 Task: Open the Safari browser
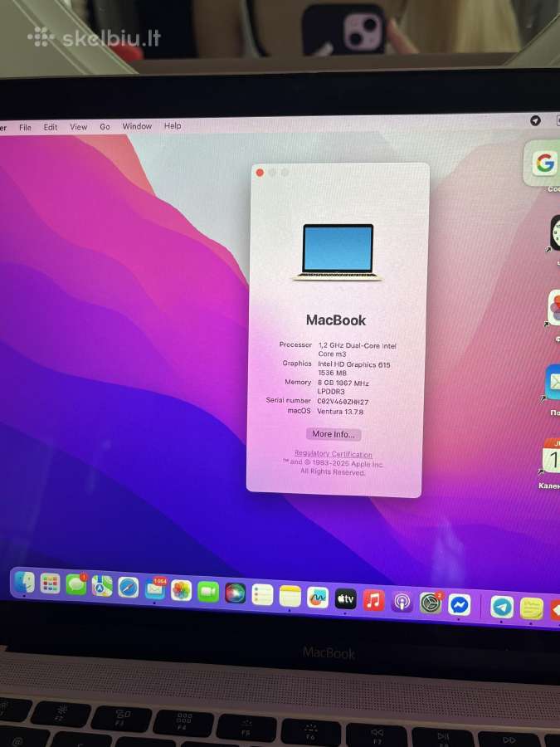[128, 588]
